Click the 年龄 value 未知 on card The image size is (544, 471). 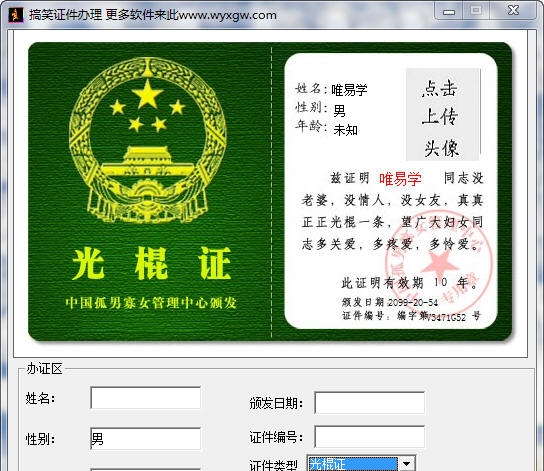coord(346,130)
